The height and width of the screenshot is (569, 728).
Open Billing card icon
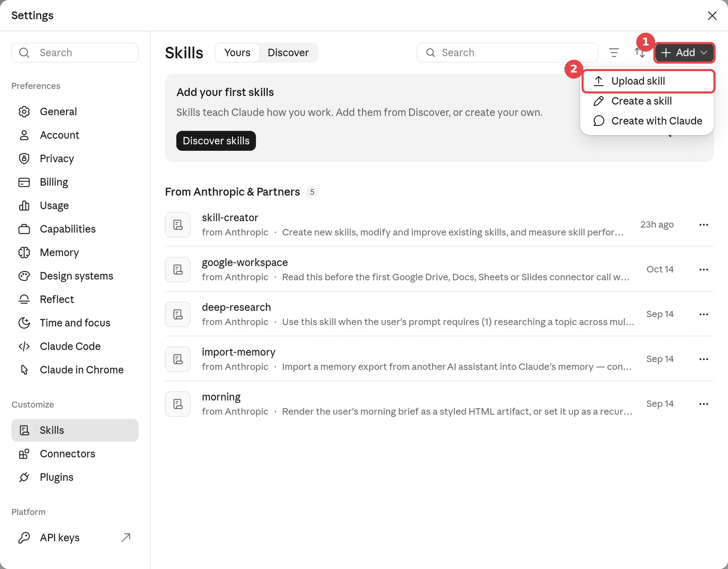tap(24, 182)
